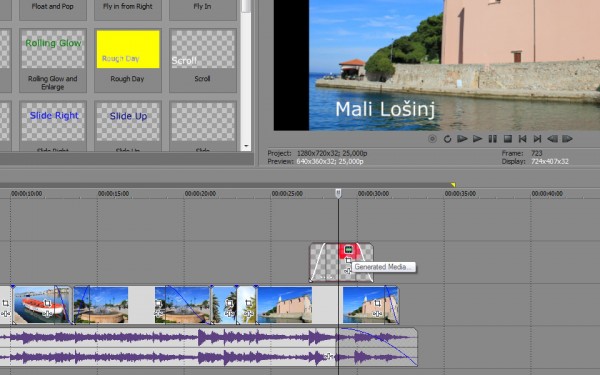Select the Fly in from Right preset
Image resolution: width=600 pixels, height=375 pixels.
coord(128,10)
